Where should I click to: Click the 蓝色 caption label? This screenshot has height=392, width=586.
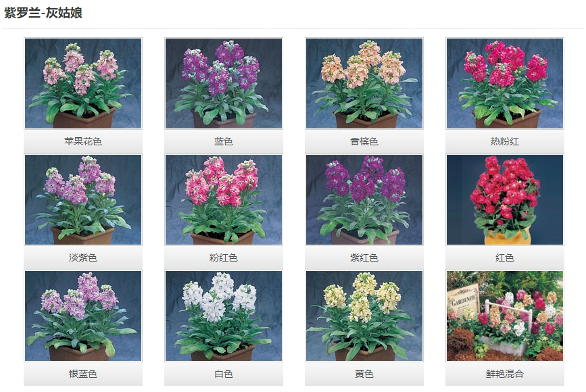[x=224, y=141]
